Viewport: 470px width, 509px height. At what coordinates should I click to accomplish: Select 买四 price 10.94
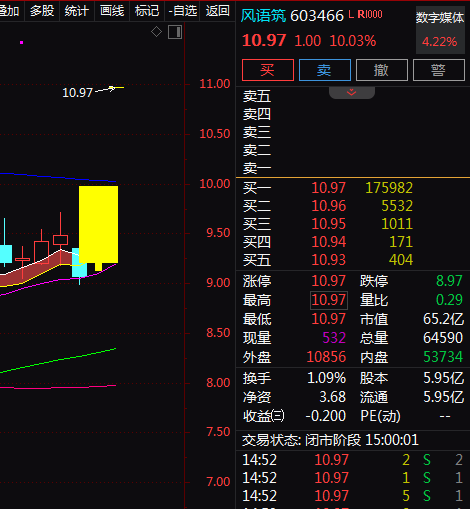click(x=329, y=242)
